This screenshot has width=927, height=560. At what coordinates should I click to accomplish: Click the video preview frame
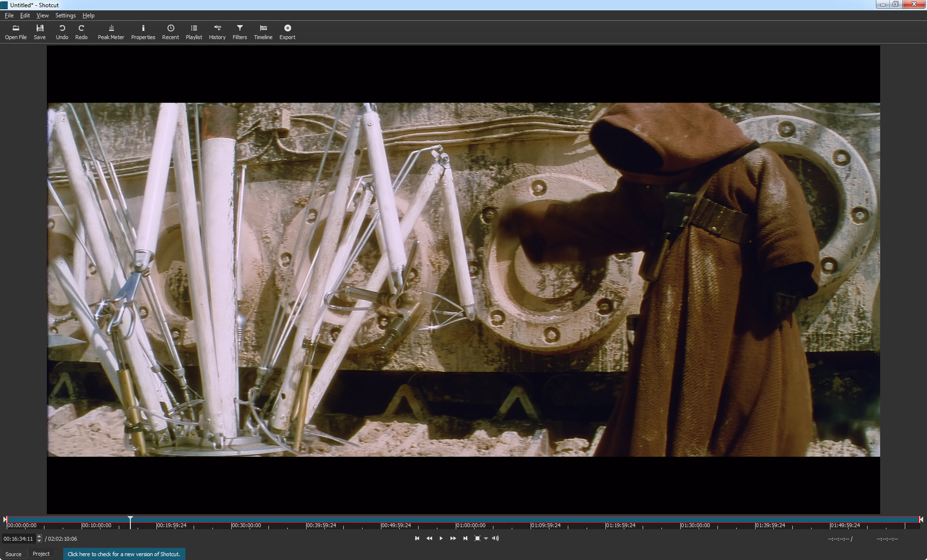point(463,280)
